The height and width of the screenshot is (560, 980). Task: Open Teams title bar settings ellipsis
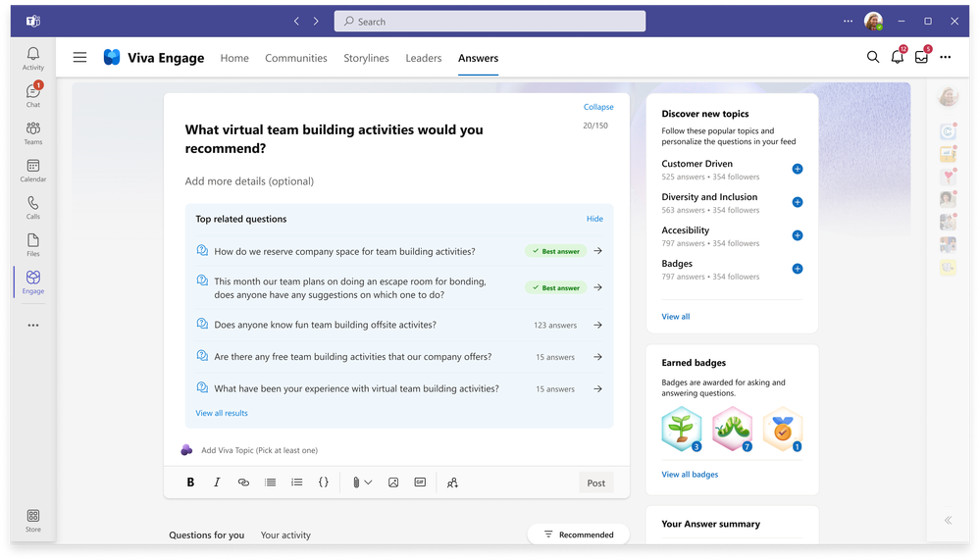[848, 22]
